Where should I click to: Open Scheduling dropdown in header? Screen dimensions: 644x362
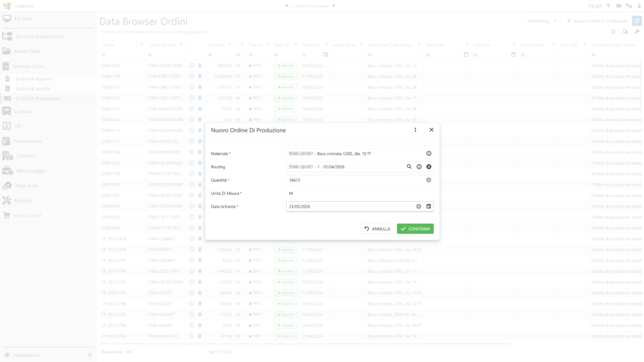click(541, 21)
